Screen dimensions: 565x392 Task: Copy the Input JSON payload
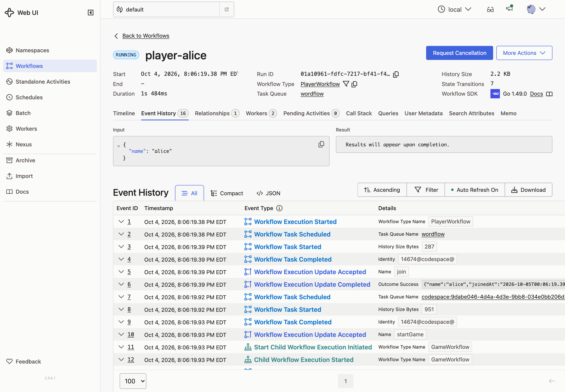[x=321, y=144]
